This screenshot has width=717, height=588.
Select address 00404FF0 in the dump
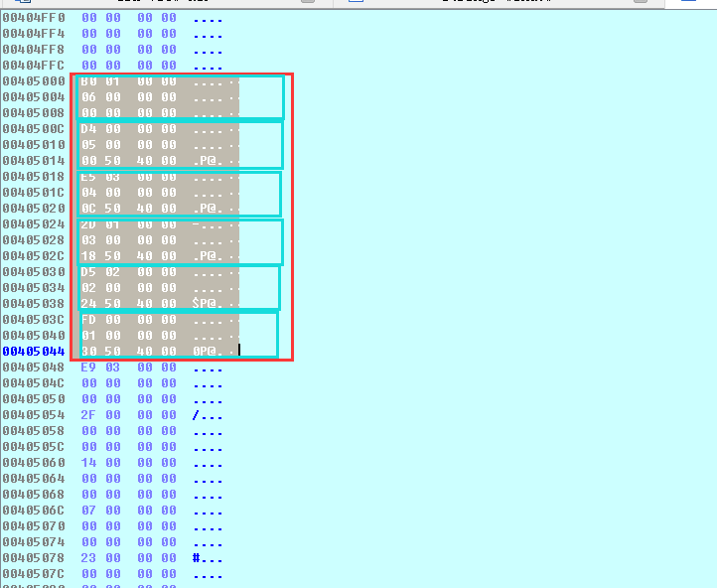[34, 18]
